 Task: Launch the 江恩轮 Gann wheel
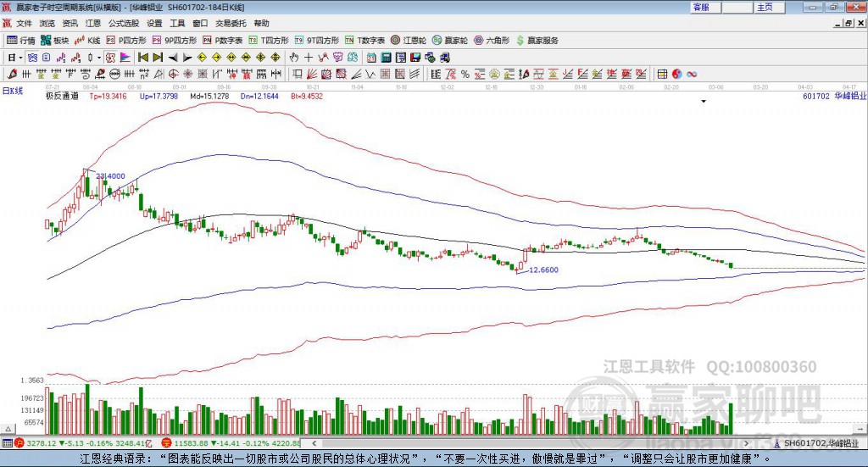coord(409,41)
